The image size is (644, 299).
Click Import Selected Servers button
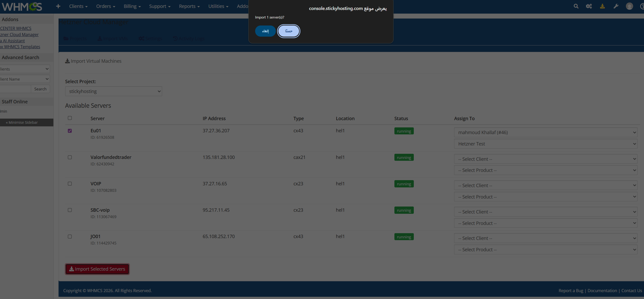click(x=97, y=269)
